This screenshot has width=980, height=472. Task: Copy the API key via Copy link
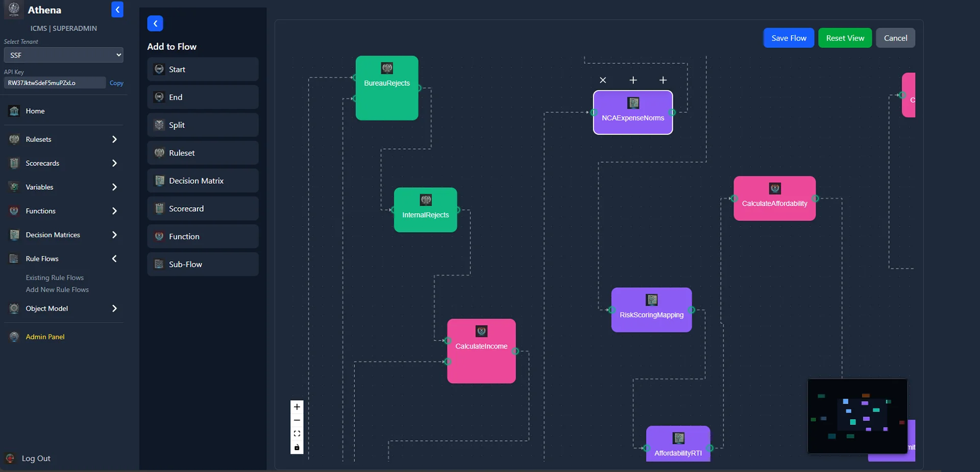[x=116, y=83]
